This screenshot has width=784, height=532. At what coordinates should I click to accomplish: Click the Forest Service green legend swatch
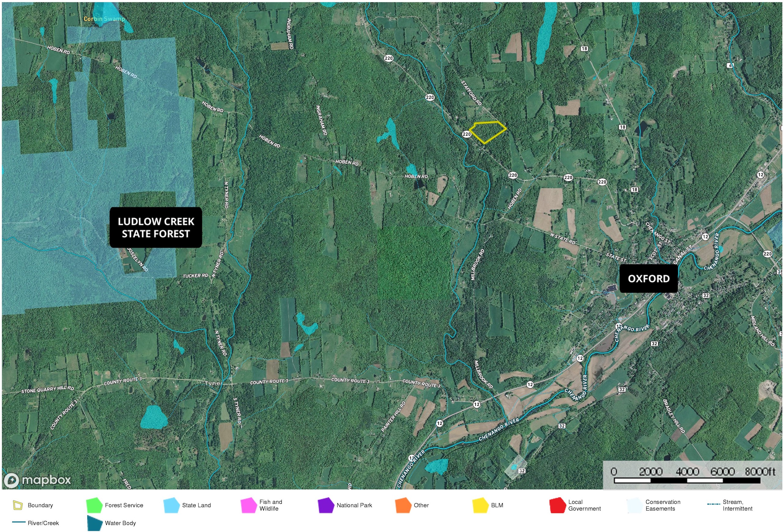pos(94,505)
